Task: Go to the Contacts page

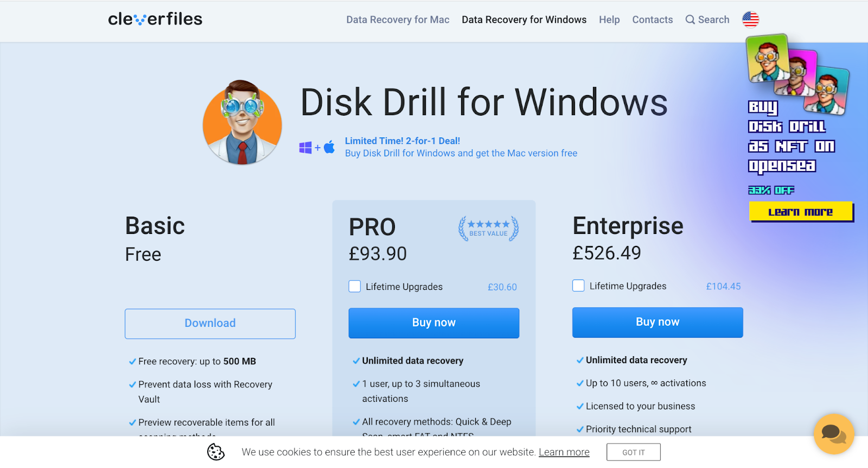Action: [652, 20]
